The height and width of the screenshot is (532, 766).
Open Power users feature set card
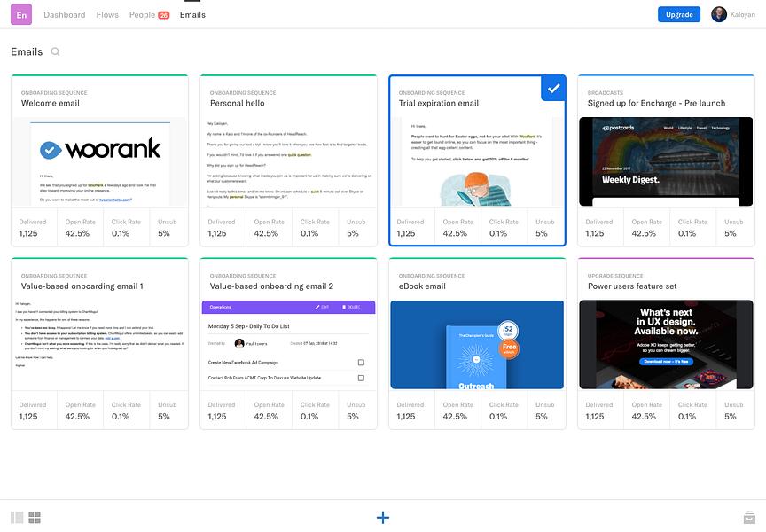[666, 344]
